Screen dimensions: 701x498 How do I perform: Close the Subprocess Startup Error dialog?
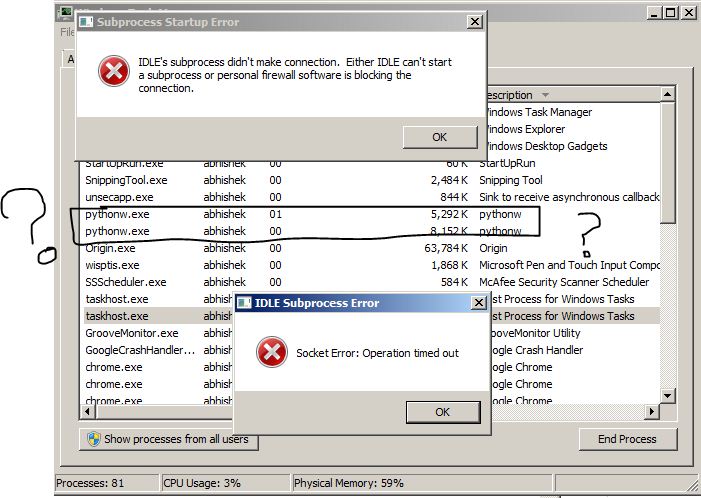click(x=474, y=21)
